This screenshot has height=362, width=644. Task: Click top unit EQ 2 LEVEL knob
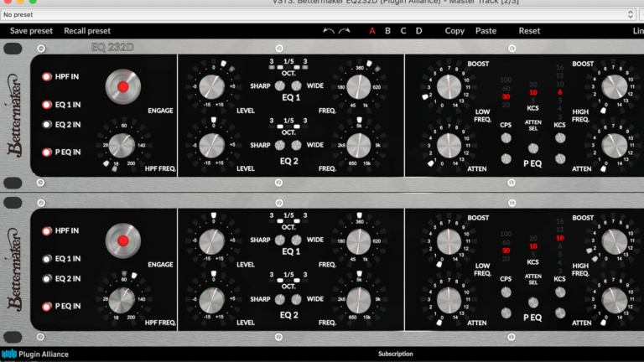click(212, 145)
